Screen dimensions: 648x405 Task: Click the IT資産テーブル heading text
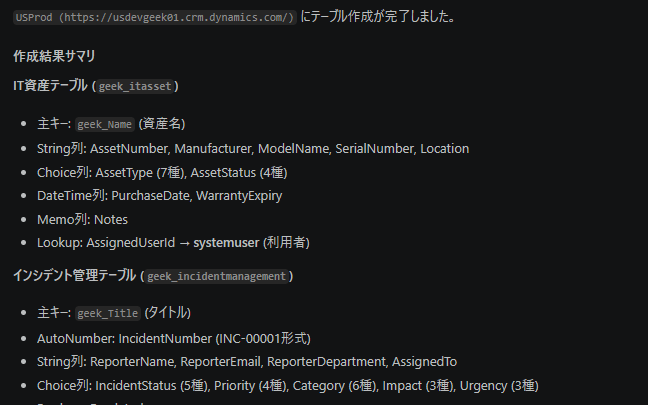click(x=50, y=86)
